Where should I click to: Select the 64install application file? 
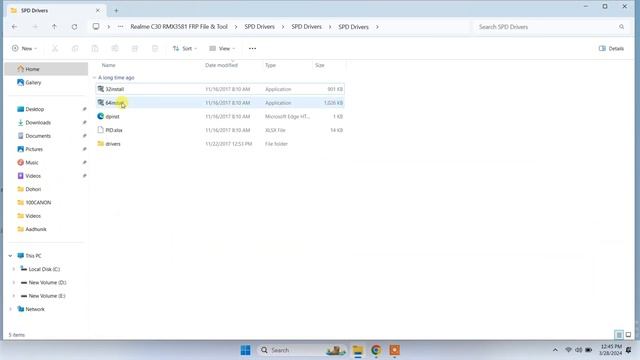pyautogui.click(x=220, y=103)
